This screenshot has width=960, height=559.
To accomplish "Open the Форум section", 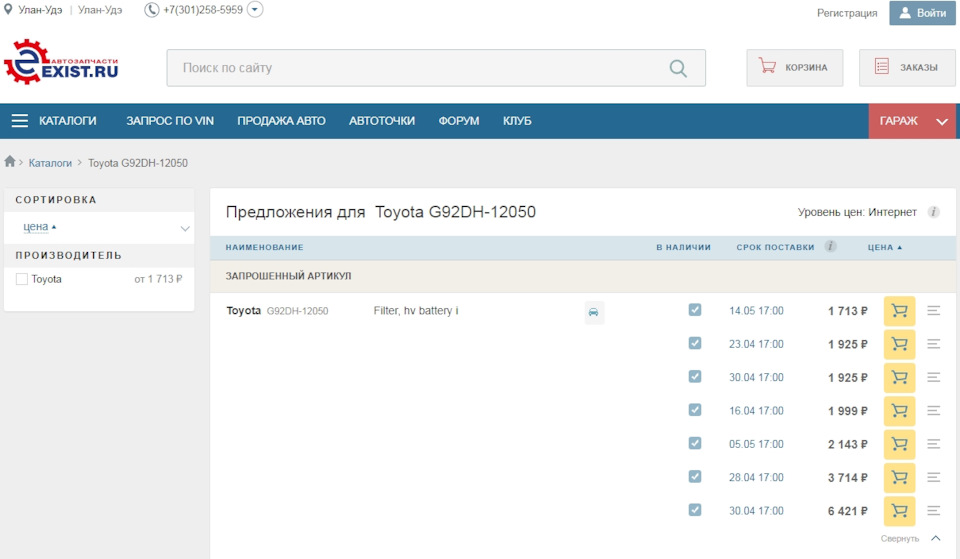I will [x=459, y=121].
